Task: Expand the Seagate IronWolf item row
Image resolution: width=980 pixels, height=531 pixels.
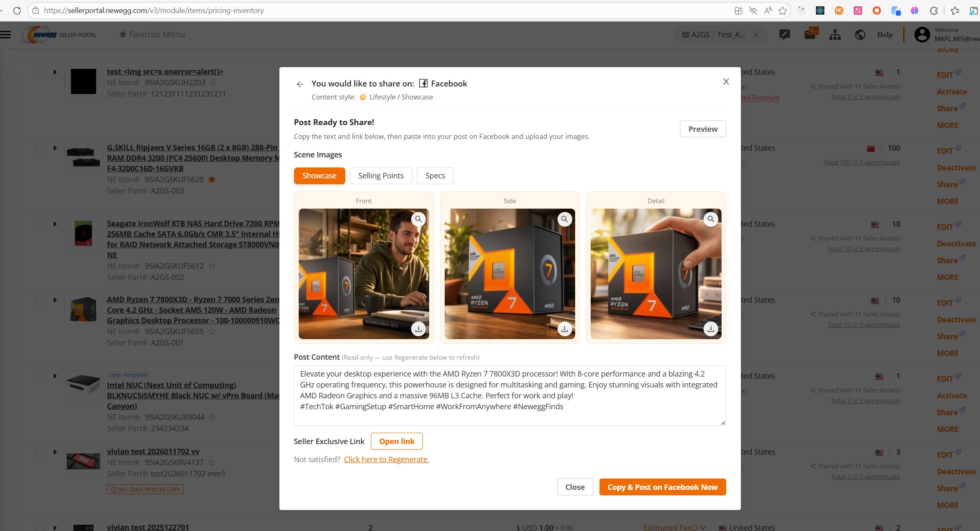Action: point(55,224)
